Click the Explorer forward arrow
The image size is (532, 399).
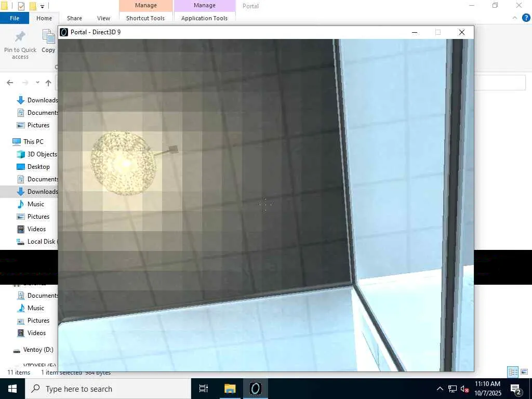click(x=25, y=83)
